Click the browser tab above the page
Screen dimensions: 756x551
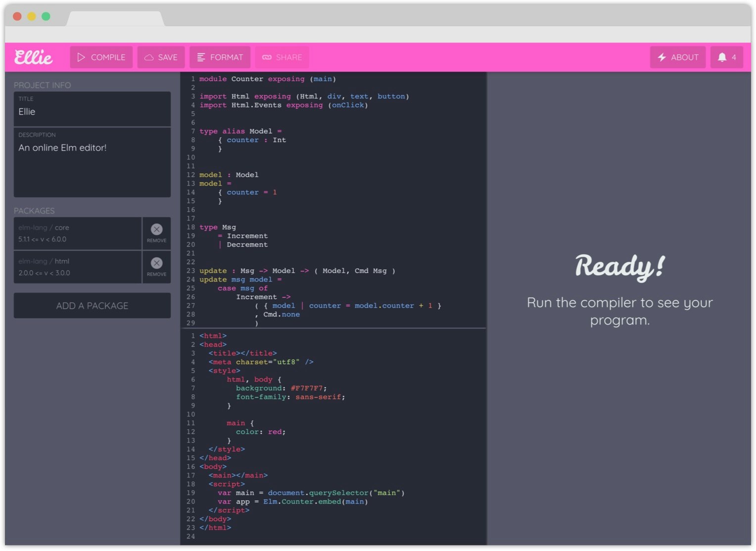coord(115,19)
